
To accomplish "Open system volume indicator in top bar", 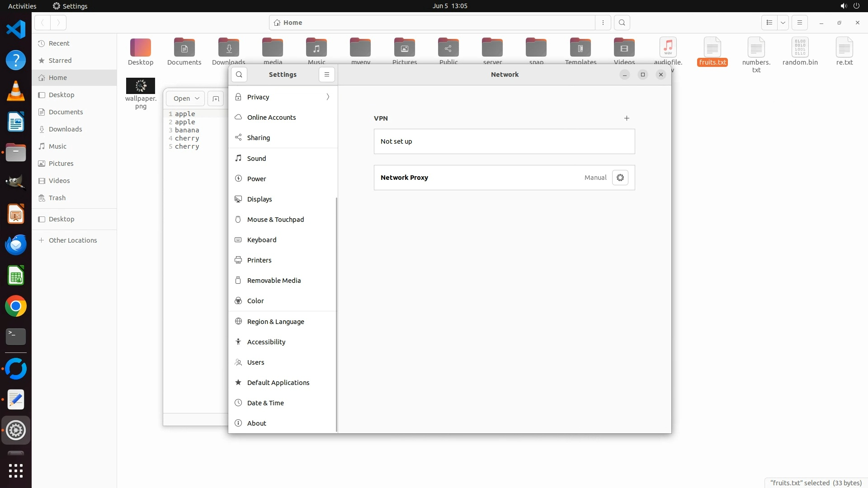I will point(843,6).
